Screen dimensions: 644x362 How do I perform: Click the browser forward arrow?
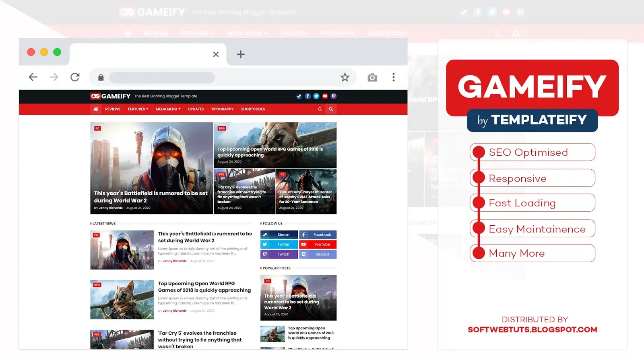click(54, 77)
